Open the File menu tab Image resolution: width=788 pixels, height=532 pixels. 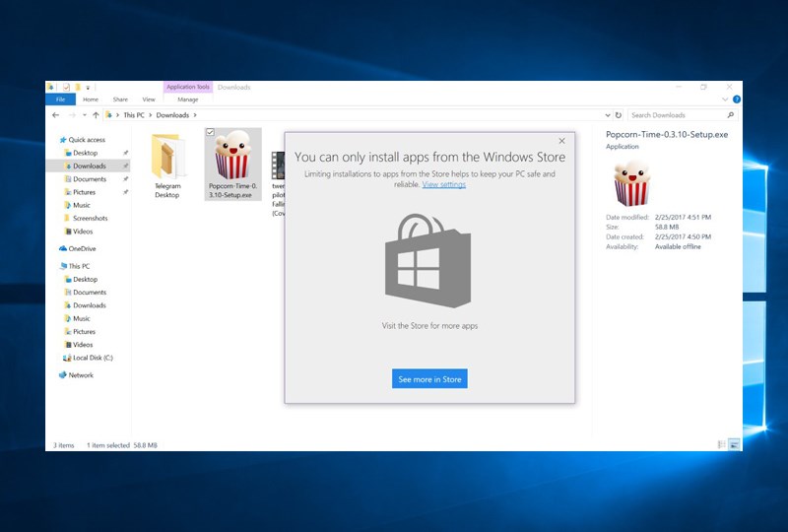click(60, 100)
